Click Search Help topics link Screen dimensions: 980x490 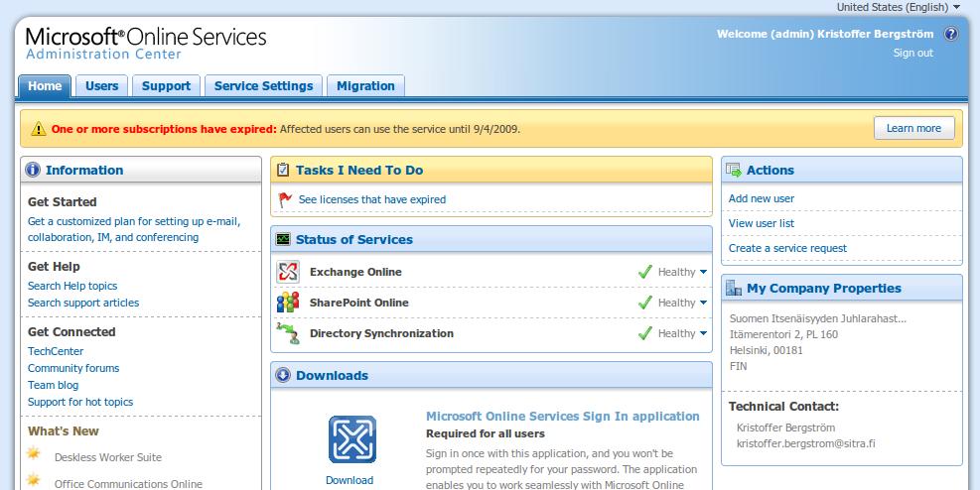coord(72,286)
